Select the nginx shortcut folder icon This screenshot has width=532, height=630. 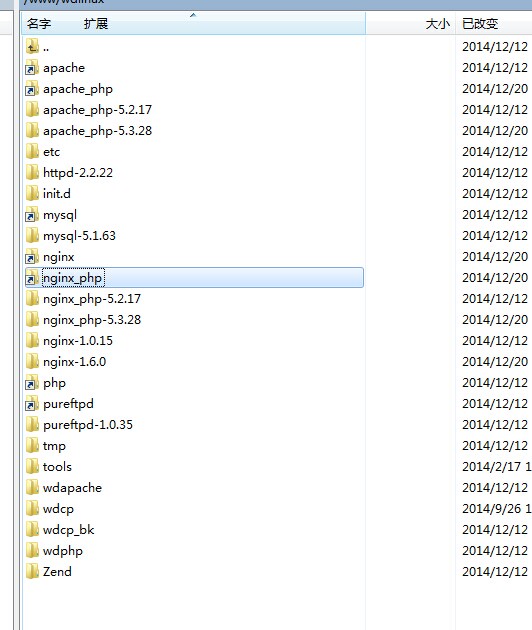tap(32, 256)
